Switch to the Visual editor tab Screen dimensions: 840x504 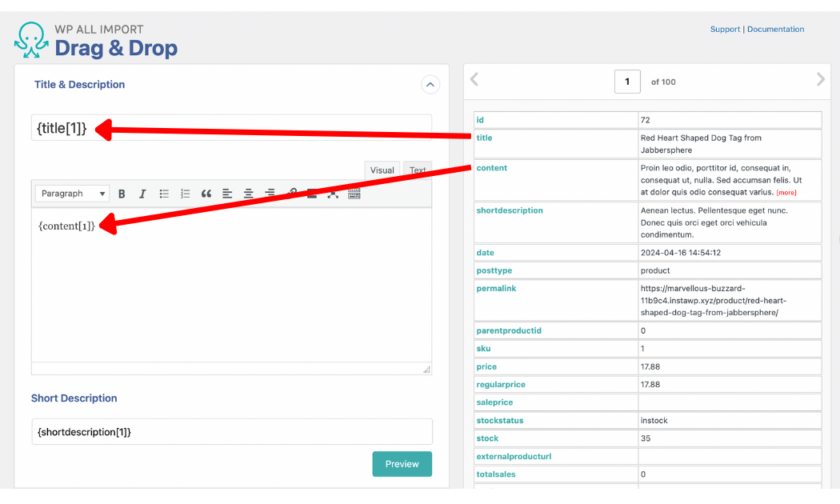pos(382,170)
